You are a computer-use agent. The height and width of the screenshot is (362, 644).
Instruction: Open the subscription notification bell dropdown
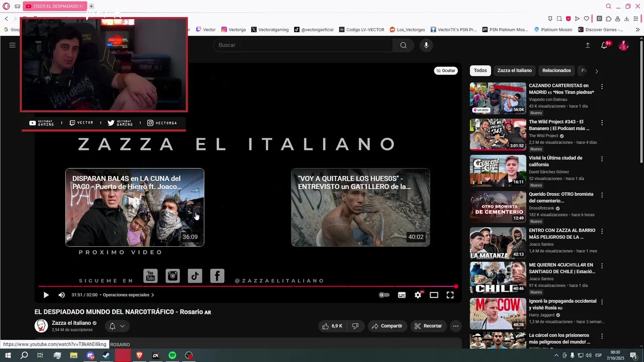[117, 326]
